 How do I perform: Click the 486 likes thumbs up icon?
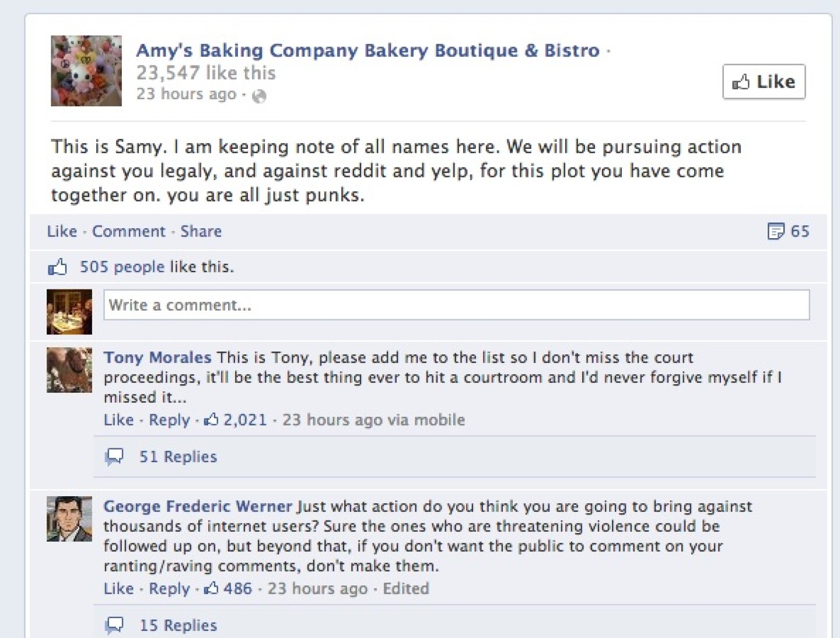211,588
